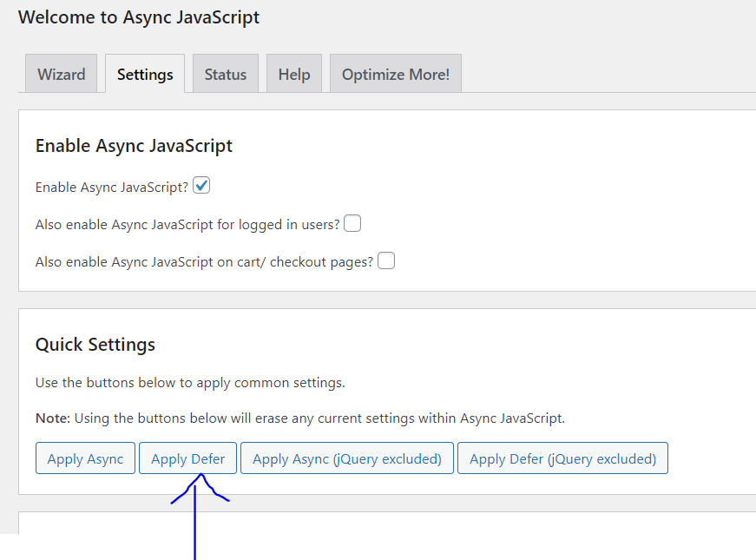Select 'Use the buttons below to apply common settings.'

point(190,383)
